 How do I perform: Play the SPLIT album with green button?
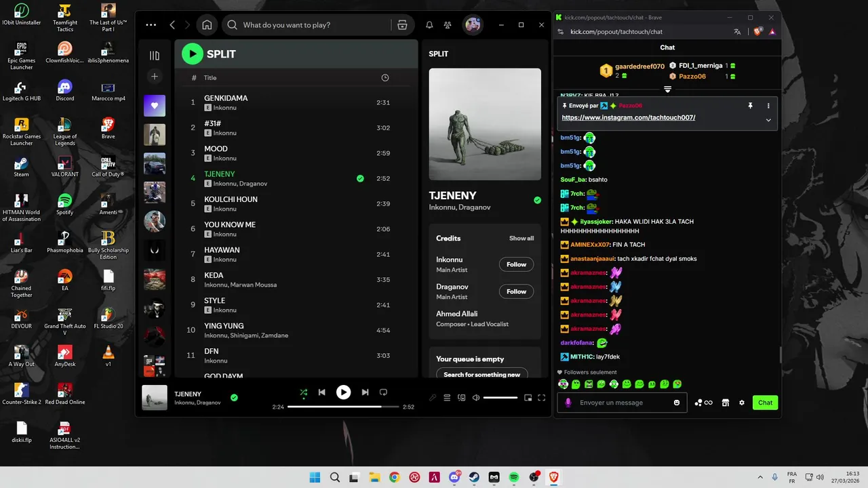point(193,54)
